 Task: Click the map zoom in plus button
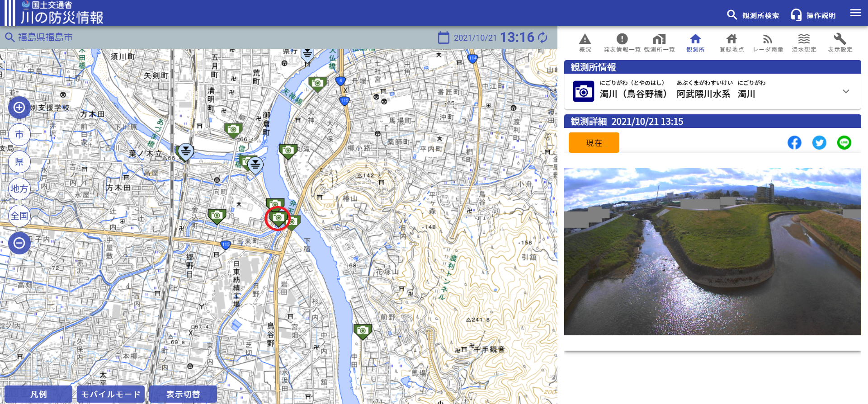click(x=19, y=108)
